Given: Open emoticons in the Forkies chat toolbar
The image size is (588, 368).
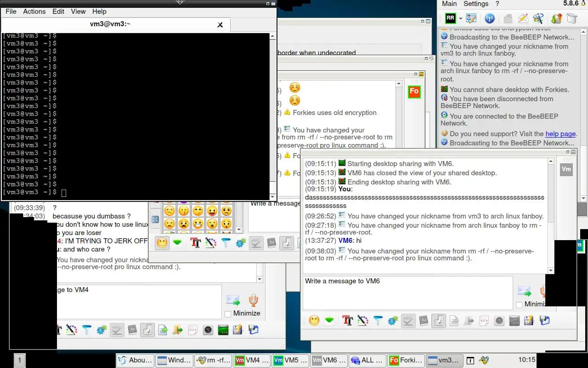Looking at the screenshot, I should (x=162, y=243).
